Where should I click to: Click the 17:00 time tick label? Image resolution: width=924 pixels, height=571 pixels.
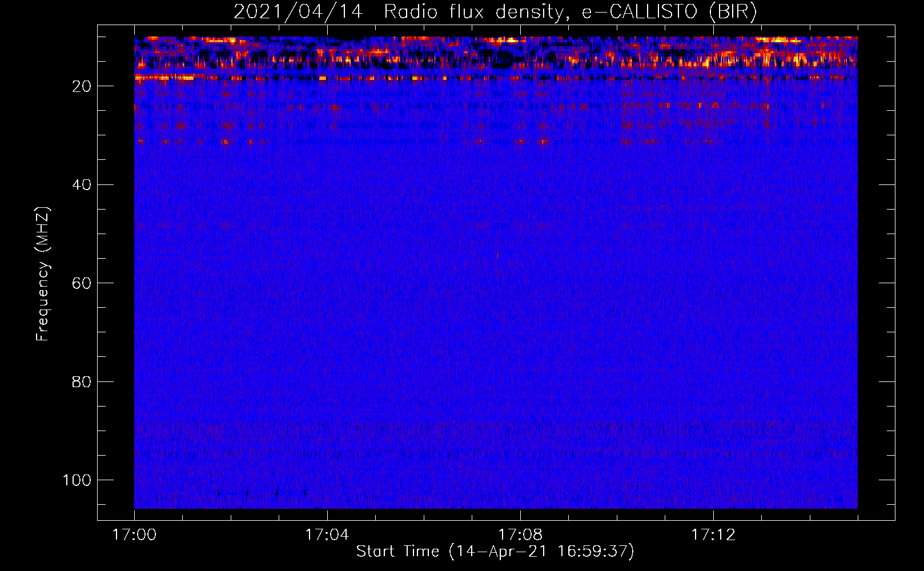[x=134, y=534]
